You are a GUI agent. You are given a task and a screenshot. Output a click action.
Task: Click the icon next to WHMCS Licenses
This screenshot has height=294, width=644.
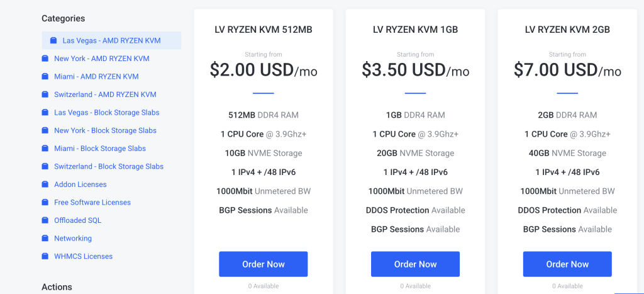[x=45, y=256]
